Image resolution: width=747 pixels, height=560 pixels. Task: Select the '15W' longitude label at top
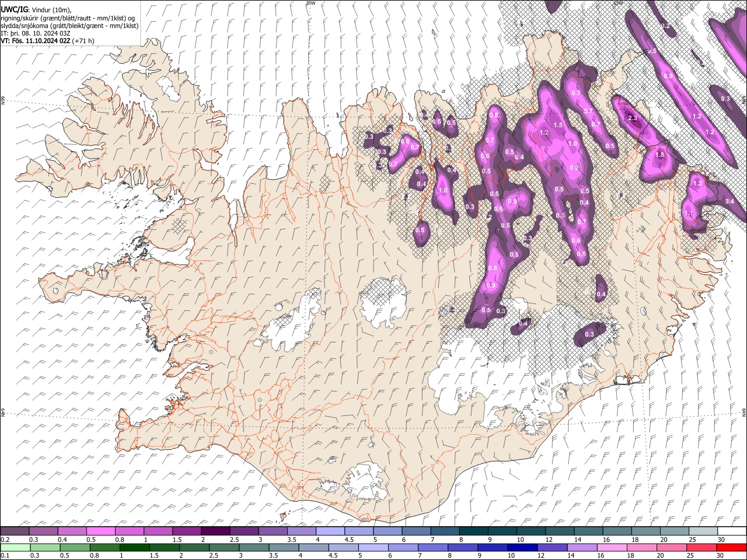click(618, 2)
